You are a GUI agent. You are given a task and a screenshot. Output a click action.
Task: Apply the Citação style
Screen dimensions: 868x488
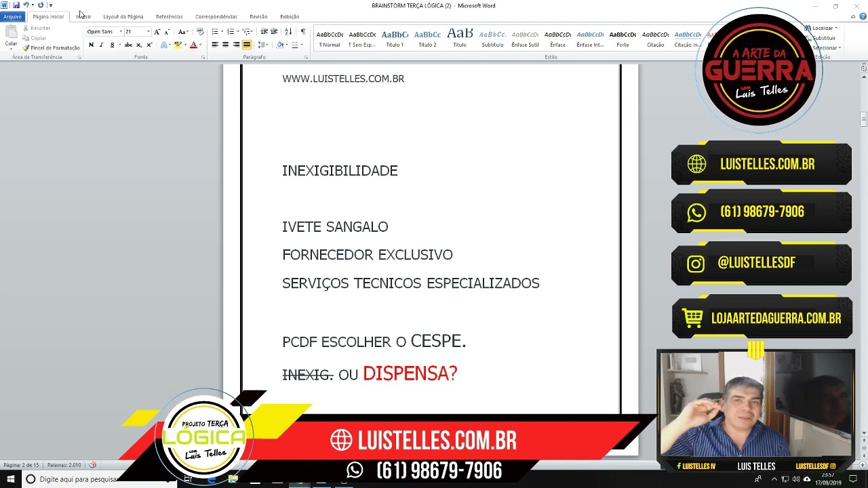pyautogui.click(x=655, y=39)
